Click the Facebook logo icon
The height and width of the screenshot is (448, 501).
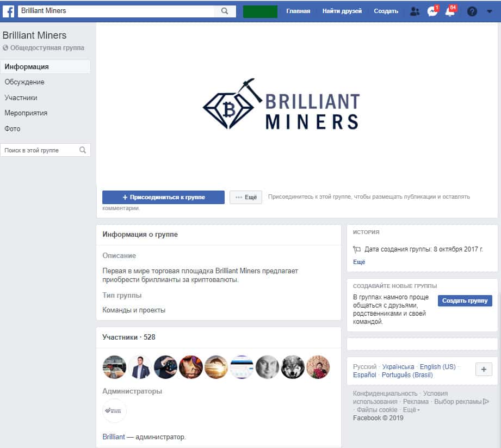click(9, 11)
